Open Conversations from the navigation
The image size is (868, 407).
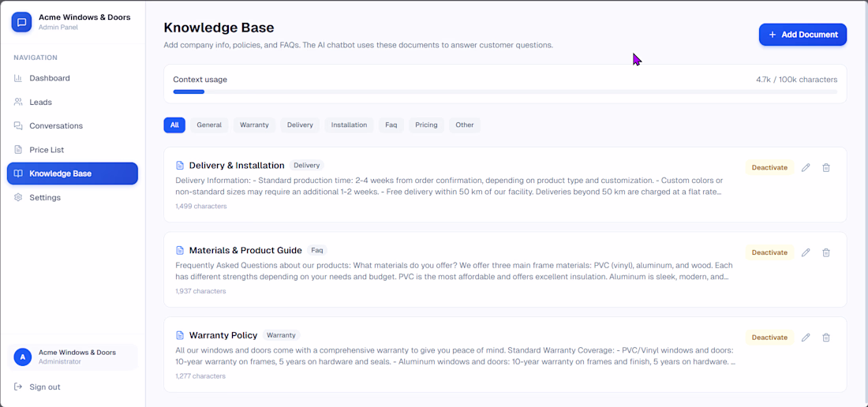[x=56, y=125]
